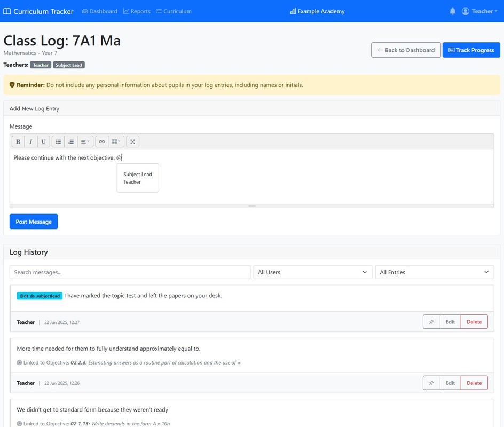Click inside the message text area
This screenshot has width=504, height=427.
tap(251, 177)
